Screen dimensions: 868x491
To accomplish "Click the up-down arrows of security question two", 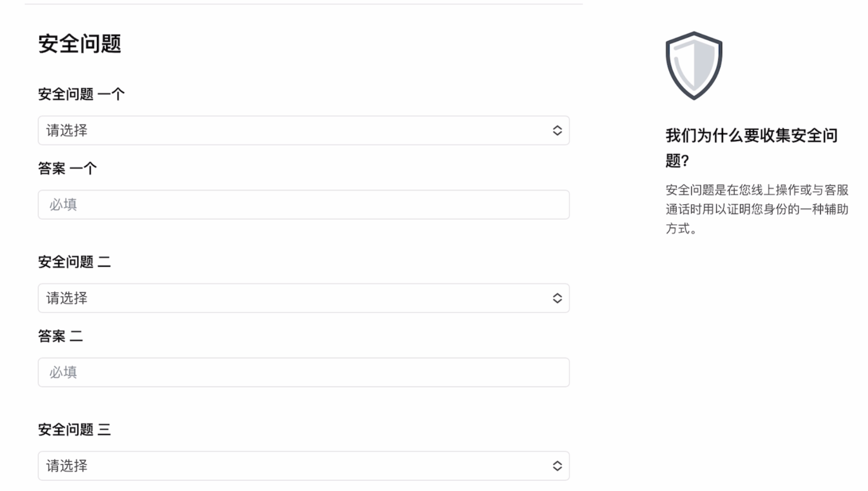I will coord(557,298).
